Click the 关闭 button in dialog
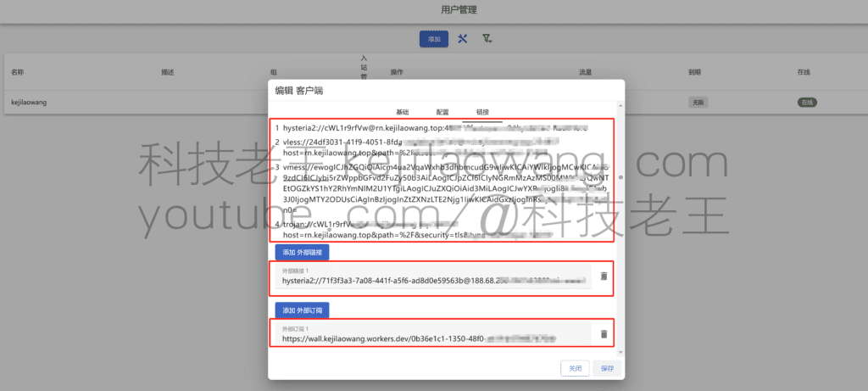Image resolution: width=868 pixels, height=391 pixels. tap(575, 368)
